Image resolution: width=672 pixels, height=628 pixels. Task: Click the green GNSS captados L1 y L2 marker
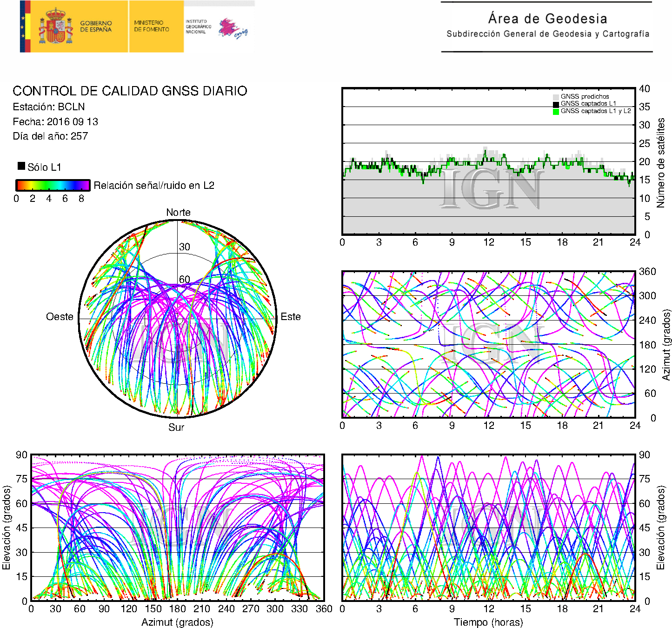pyautogui.click(x=556, y=111)
